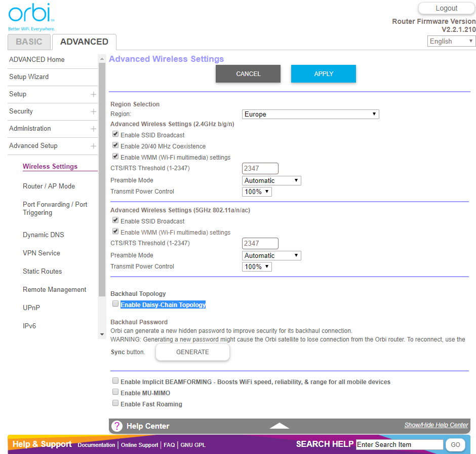
Task: Switch to the BASIC tab
Action: (29, 42)
